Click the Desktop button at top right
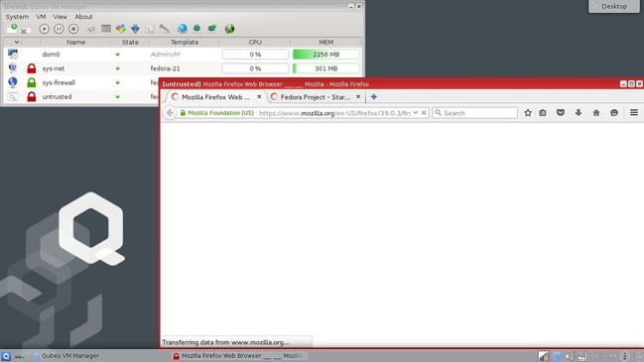644x362 pixels. (x=614, y=6)
